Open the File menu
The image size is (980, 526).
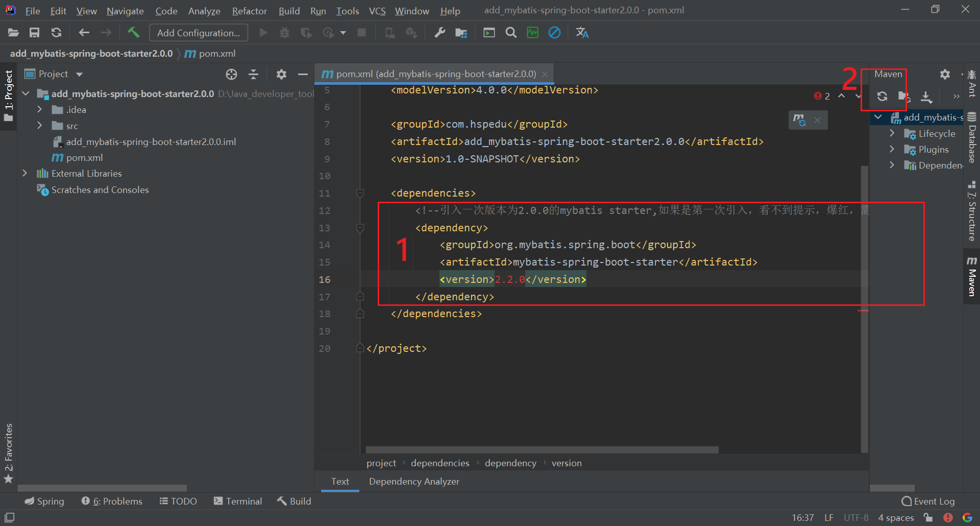click(x=32, y=11)
